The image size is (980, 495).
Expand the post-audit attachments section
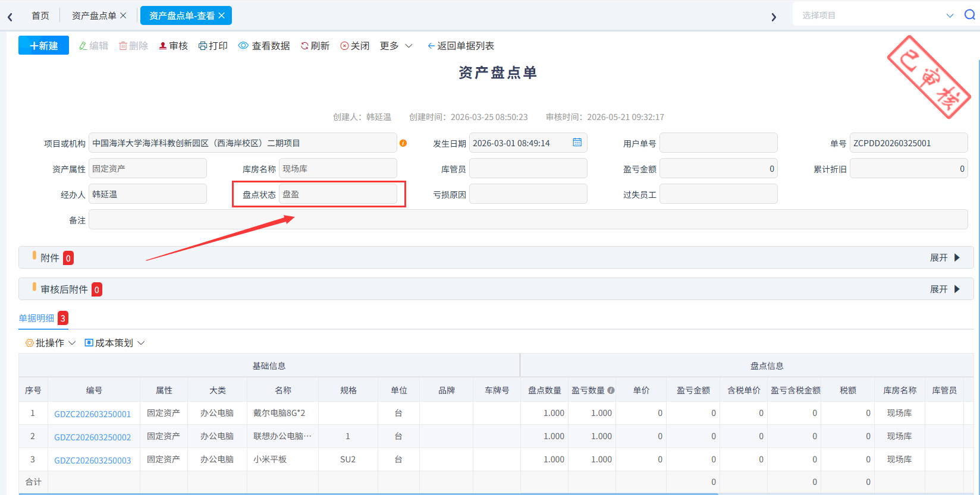[946, 289]
